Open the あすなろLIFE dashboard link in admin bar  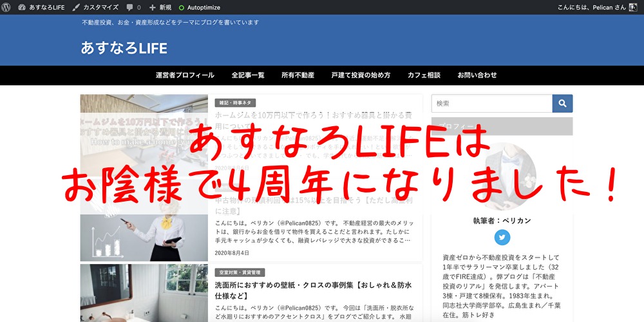pyautogui.click(x=41, y=7)
